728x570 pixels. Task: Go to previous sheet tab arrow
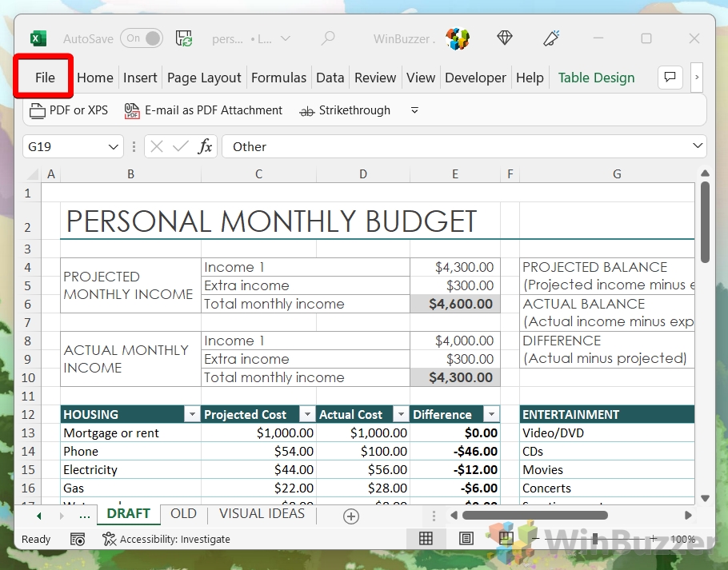click(39, 516)
